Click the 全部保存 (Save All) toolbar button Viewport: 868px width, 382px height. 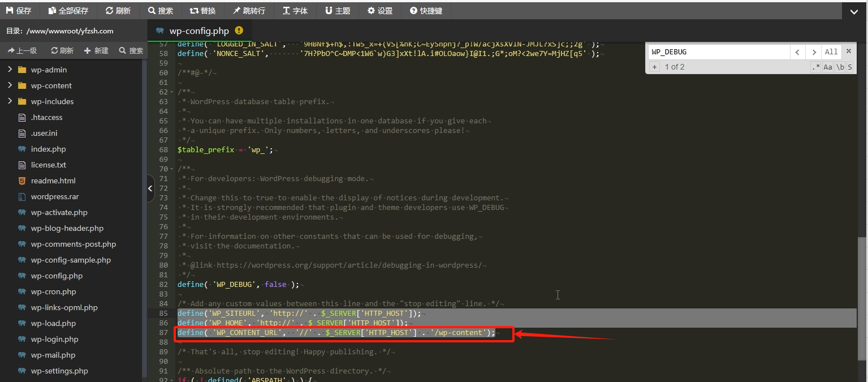pos(68,11)
